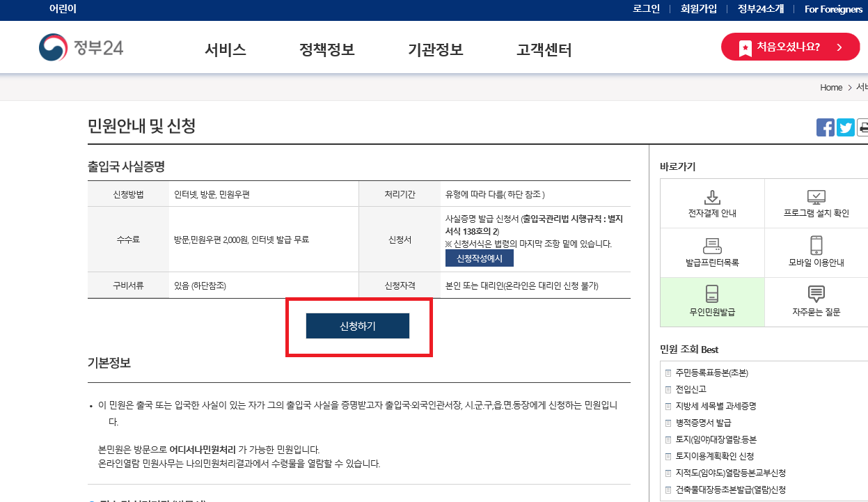Click 바로가기 sidebar heading
The image size is (868, 502).
click(x=677, y=166)
